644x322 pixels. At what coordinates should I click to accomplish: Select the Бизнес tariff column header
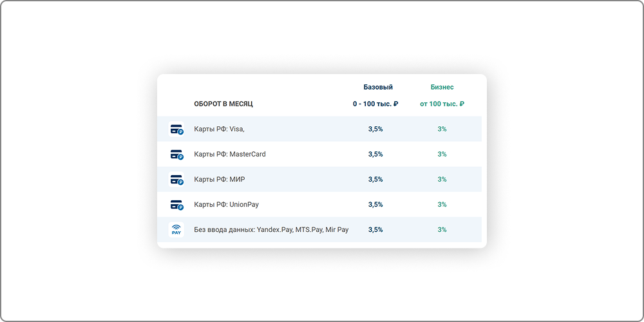tap(442, 87)
